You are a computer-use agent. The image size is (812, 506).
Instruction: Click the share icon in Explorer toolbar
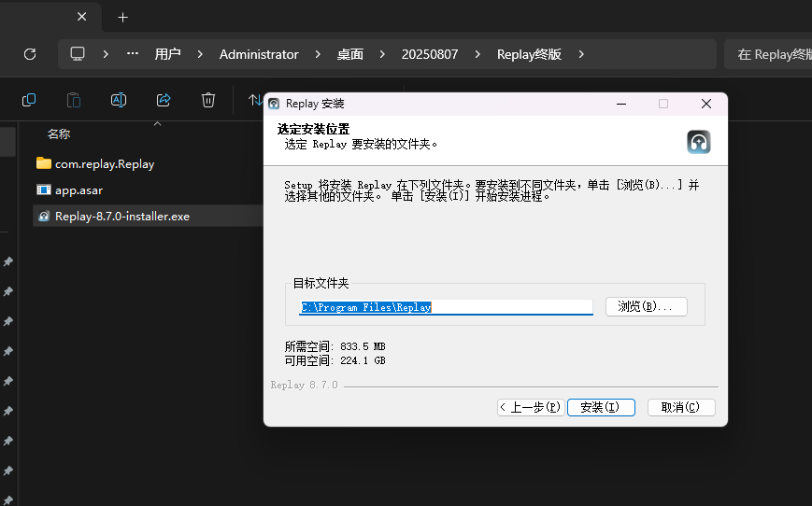click(164, 100)
